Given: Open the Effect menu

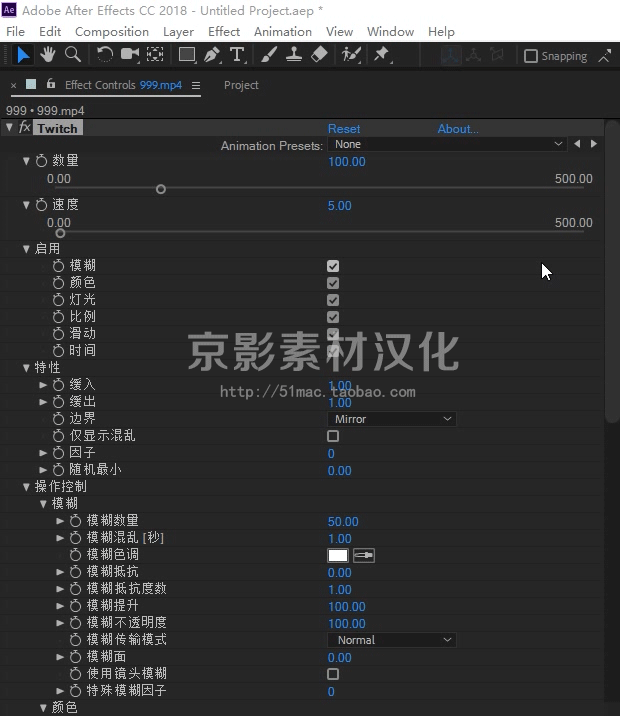Looking at the screenshot, I should (224, 32).
